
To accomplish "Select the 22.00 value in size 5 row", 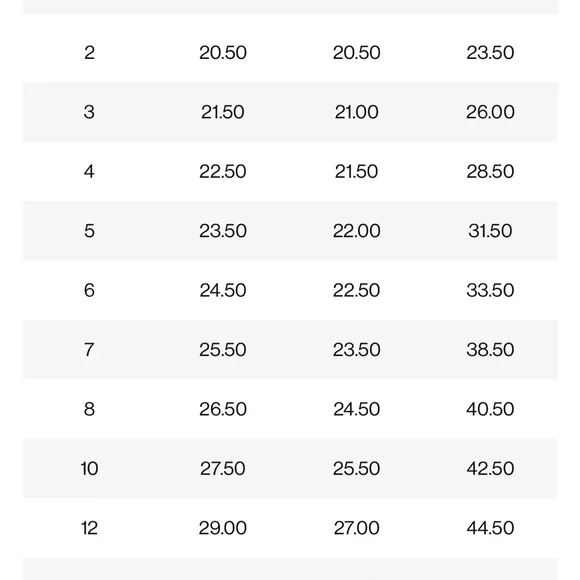I will click(x=357, y=231).
